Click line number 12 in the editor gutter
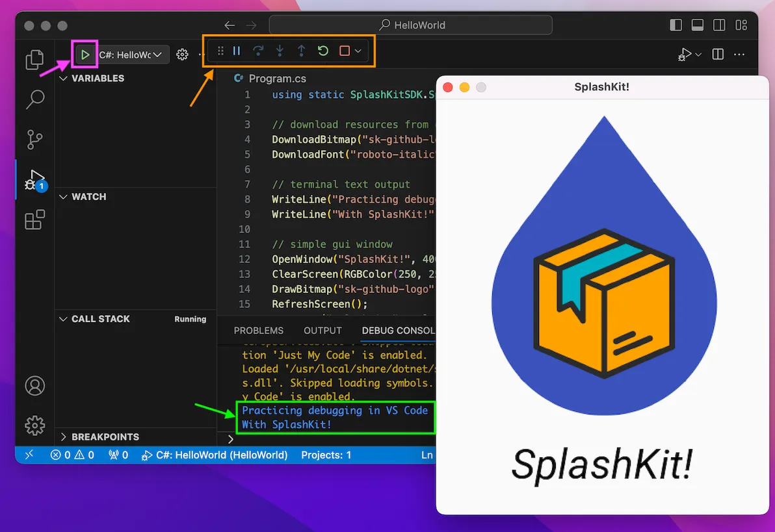The image size is (775, 532). pos(244,259)
